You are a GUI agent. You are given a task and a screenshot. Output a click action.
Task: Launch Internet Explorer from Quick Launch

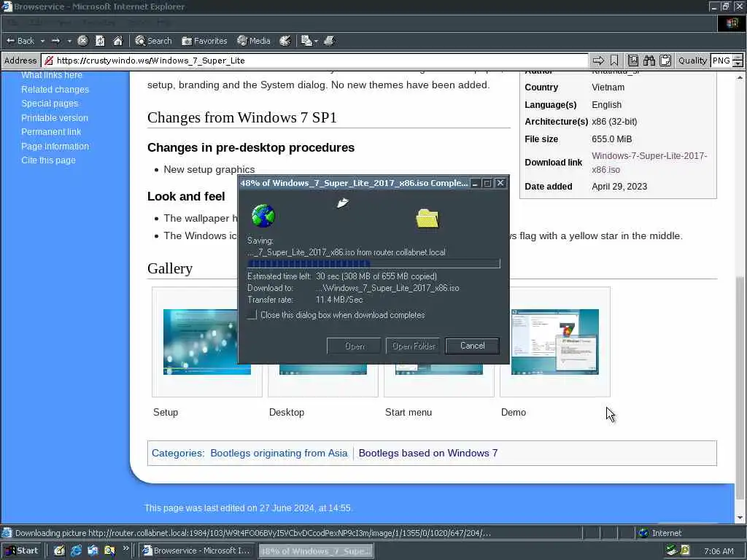click(x=76, y=551)
